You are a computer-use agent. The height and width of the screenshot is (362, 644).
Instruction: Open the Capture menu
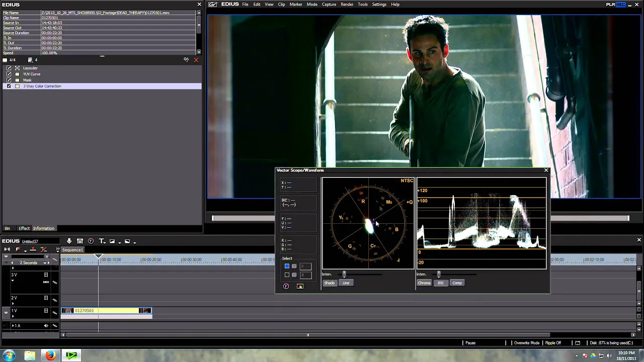tap(329, 5)
